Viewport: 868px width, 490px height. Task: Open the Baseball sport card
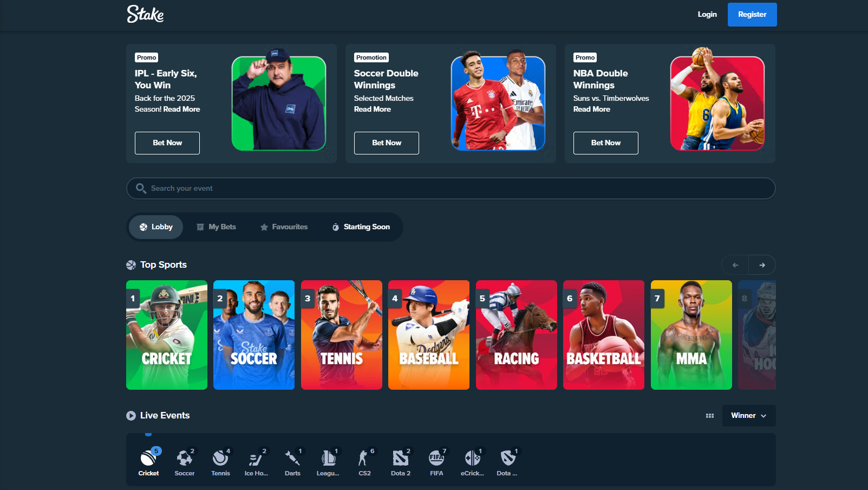pyautogui.click(x=429, y=335)
